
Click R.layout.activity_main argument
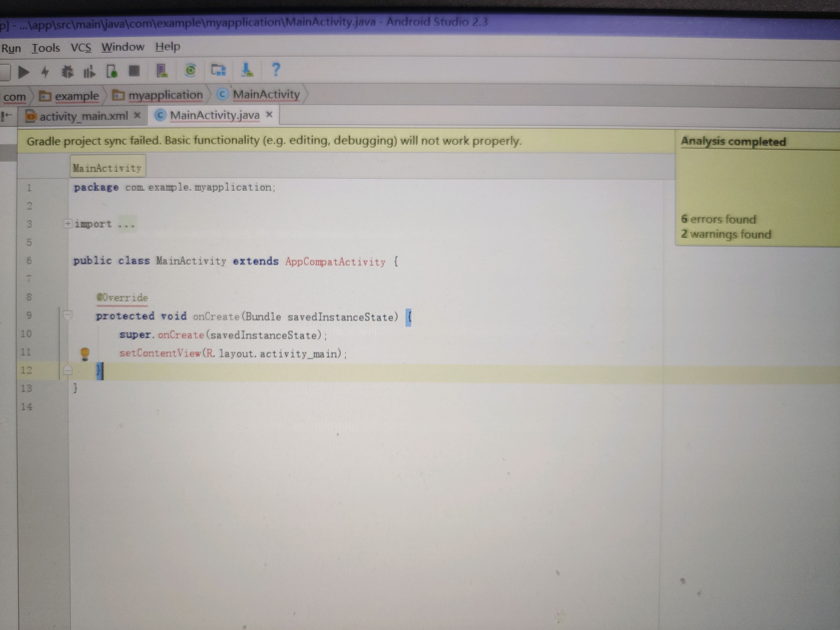[x=272, y=354]
